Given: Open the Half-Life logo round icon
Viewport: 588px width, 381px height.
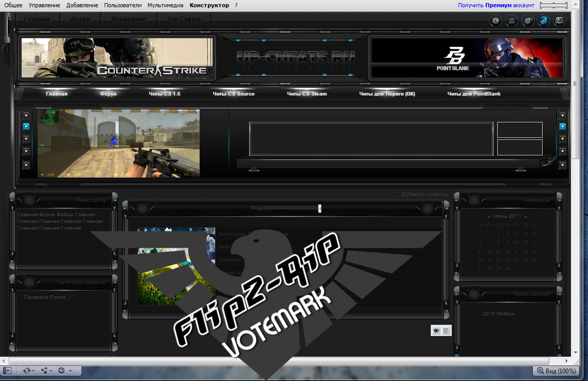Looking at the screenshot, I should point(495,21).
